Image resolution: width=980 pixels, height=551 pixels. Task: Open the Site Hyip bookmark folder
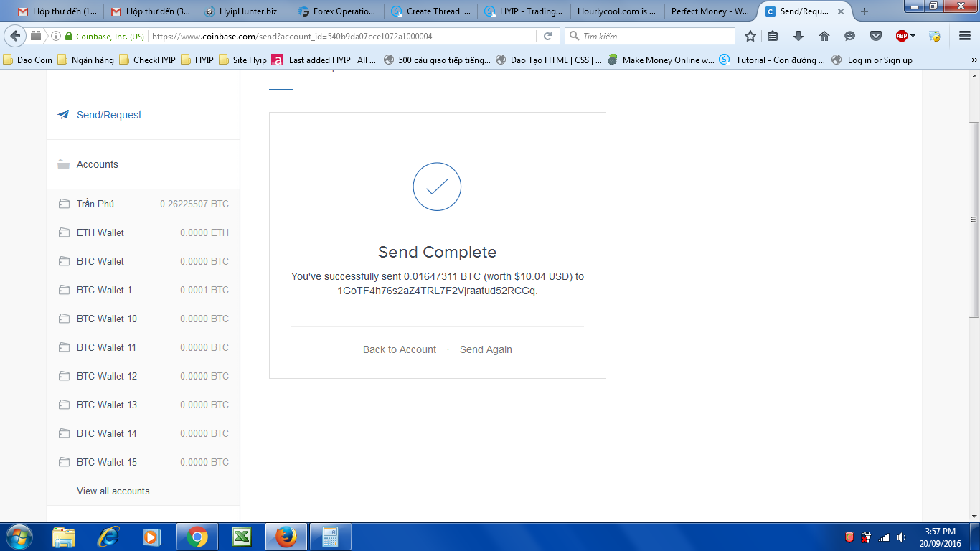(242, 60)
